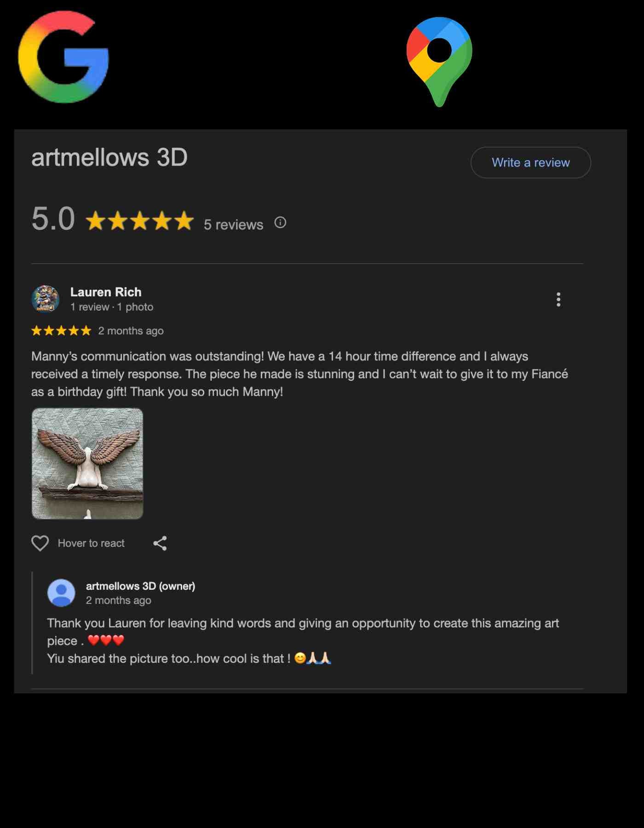644x828 pixels.
Task: Share Lauren Rich's review
Action: click(160, 543)
